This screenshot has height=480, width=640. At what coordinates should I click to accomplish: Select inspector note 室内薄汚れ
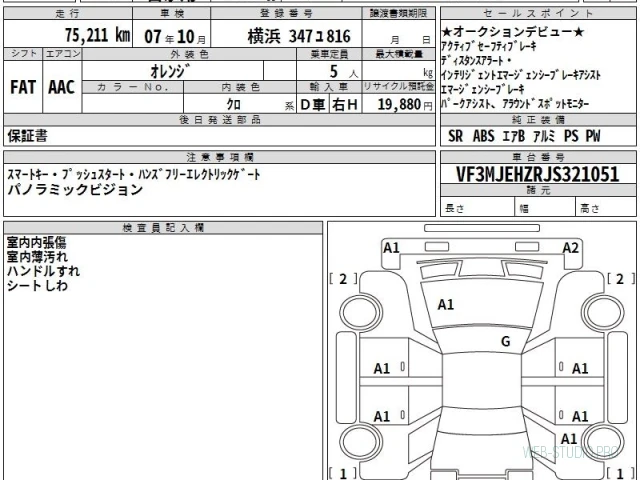37,257
